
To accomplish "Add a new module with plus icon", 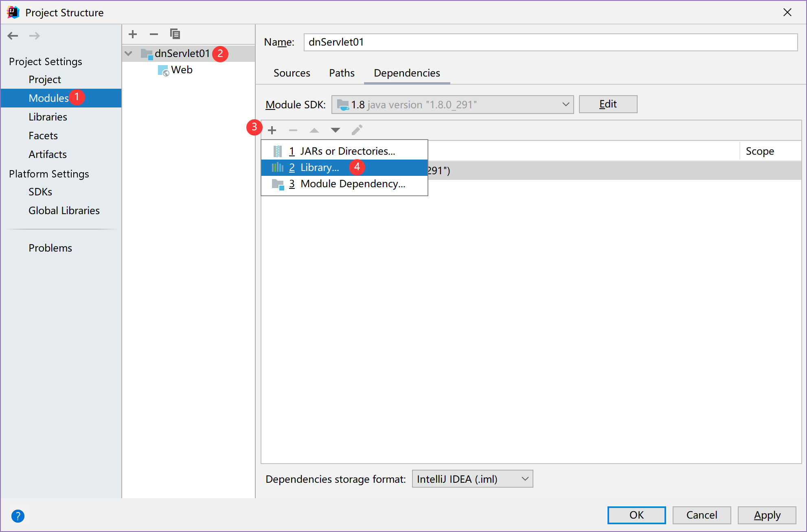I will (x=133, y=34).
